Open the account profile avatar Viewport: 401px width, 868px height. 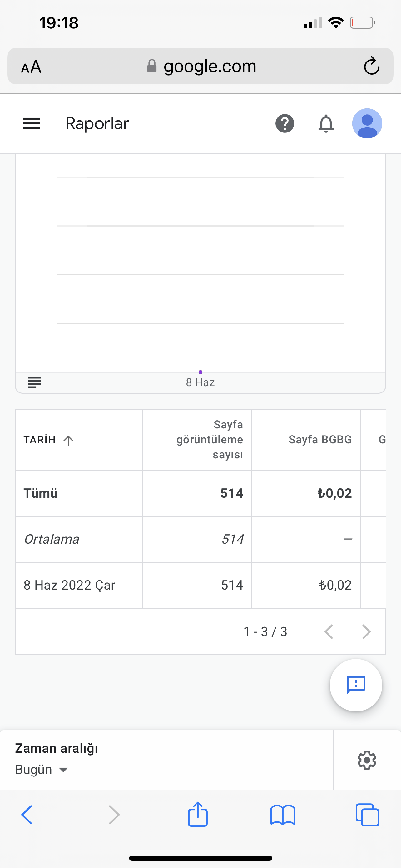367,123
